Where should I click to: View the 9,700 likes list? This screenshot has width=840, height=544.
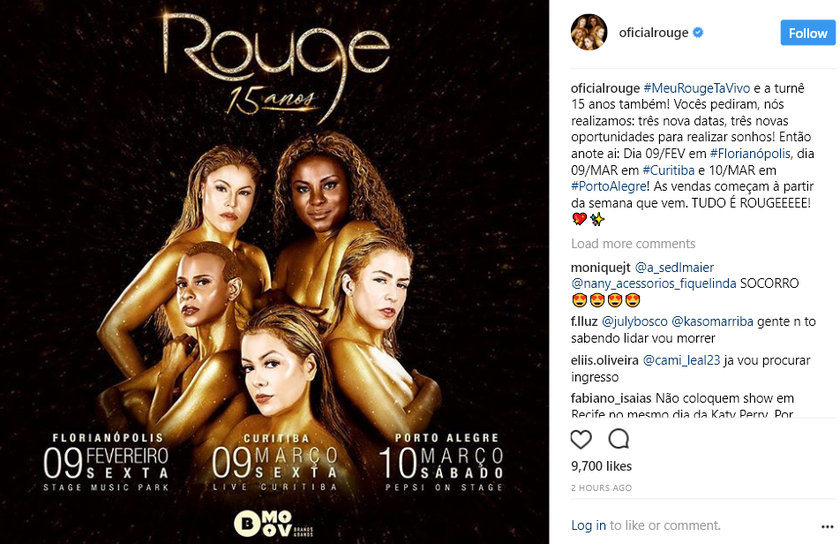click(601, 466)
